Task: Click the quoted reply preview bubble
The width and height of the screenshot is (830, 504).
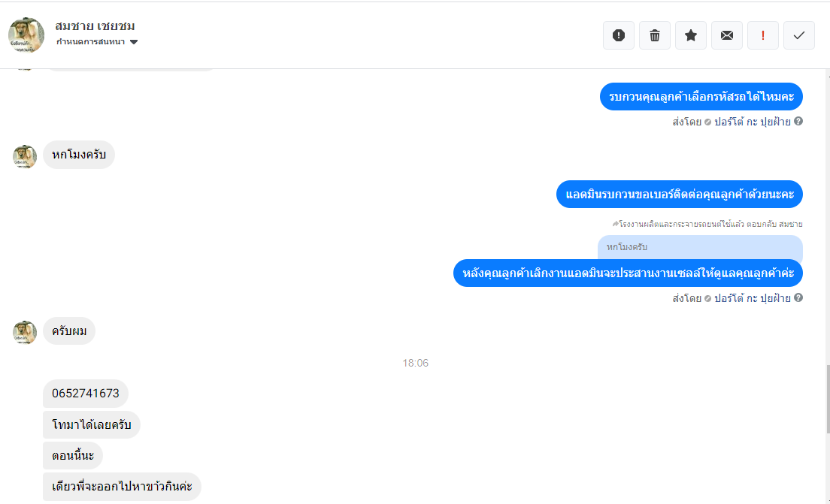Action: (700, 248)
